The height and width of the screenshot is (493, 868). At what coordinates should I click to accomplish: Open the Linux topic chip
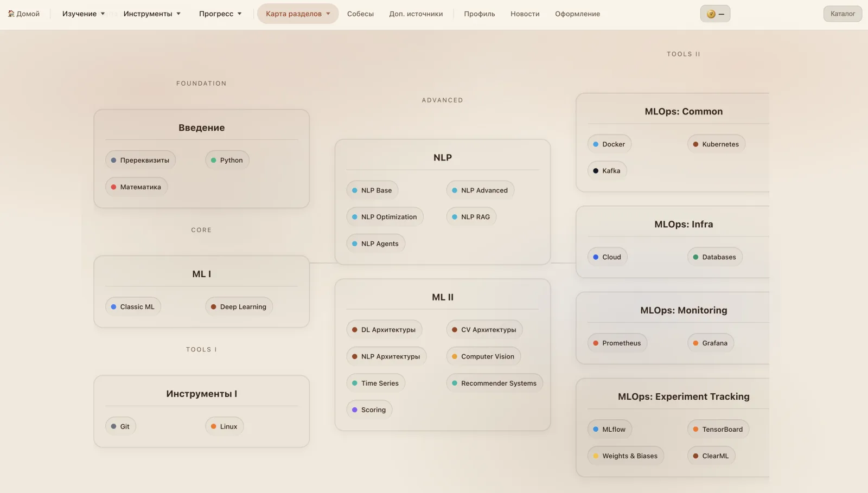pos(225,426)
